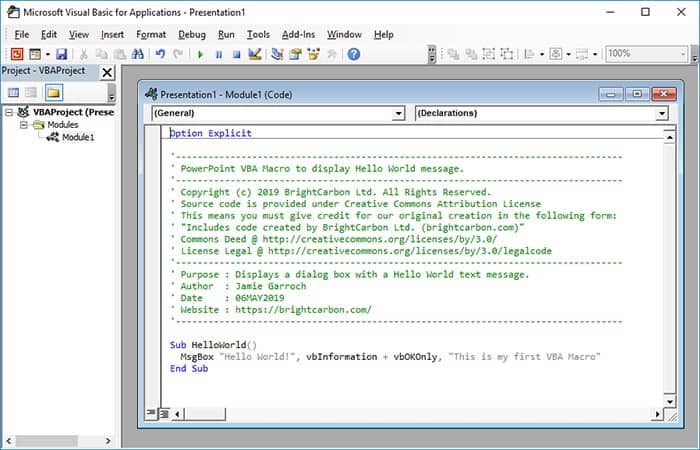Screen dimensions: 700x450
Task: Open the Format menu
Action: (x=151, y=34)
